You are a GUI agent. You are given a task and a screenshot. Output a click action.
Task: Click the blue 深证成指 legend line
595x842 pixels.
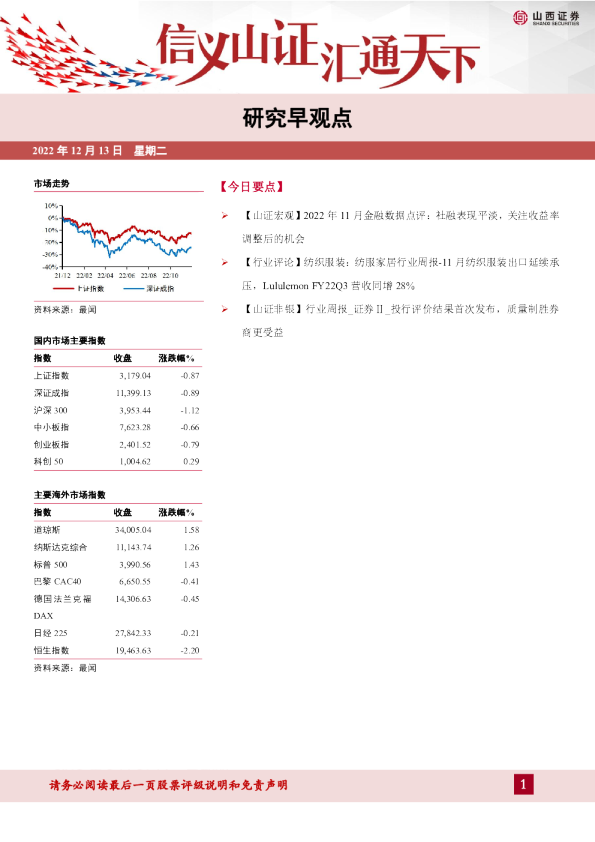pyautogui.click(x=133, y=289)
